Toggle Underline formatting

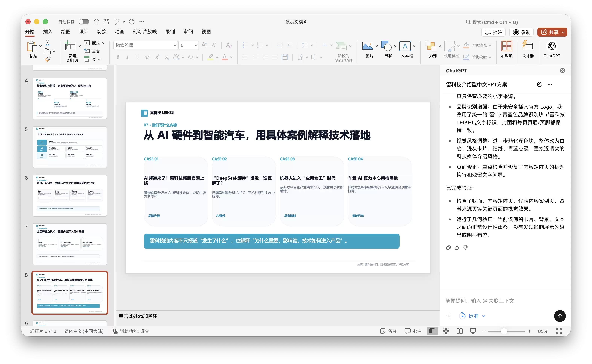click(x=137, y=57)
